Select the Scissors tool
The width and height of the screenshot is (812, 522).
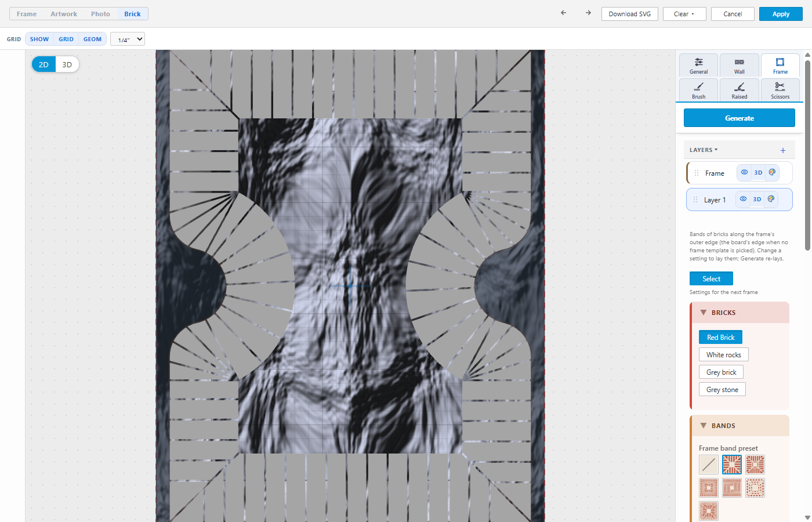(780, 90)
